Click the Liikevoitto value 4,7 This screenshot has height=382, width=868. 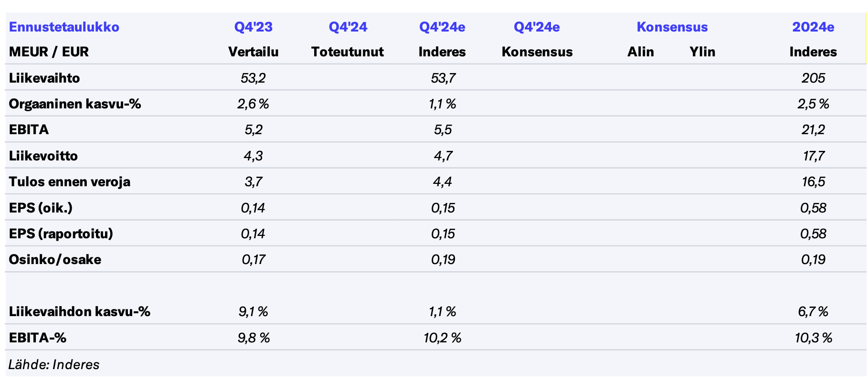click(x=443, y=156)
